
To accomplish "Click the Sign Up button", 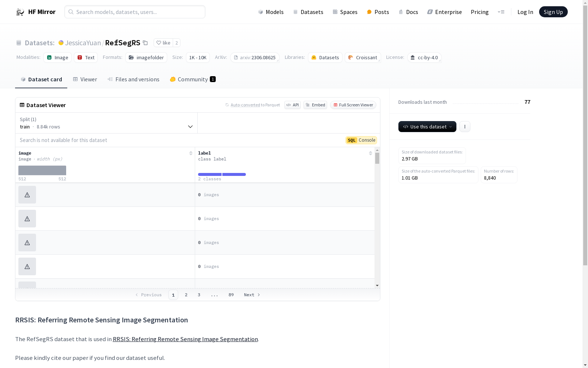I will pos(553,12).
